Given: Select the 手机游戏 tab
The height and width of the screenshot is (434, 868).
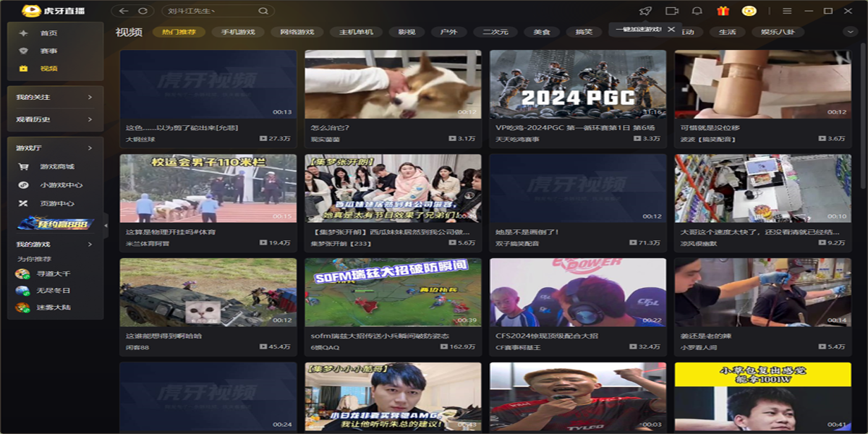Looking at the screenshot, I should tap(238, 32).
